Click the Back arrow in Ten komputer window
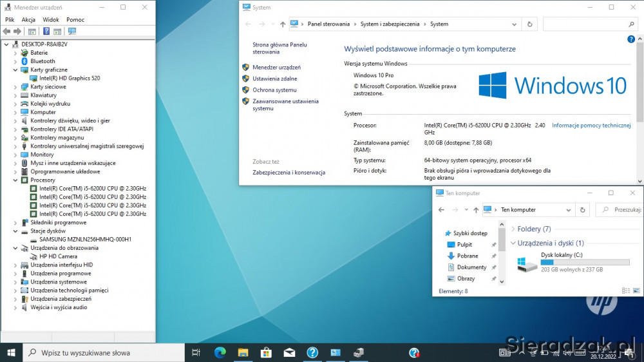Screen dimensions: 644x362 441,210
